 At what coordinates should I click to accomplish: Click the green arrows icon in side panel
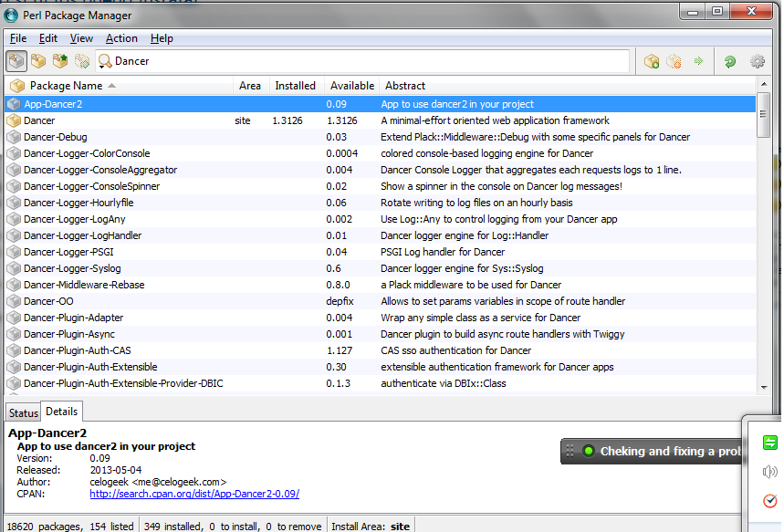pos(770,443)
